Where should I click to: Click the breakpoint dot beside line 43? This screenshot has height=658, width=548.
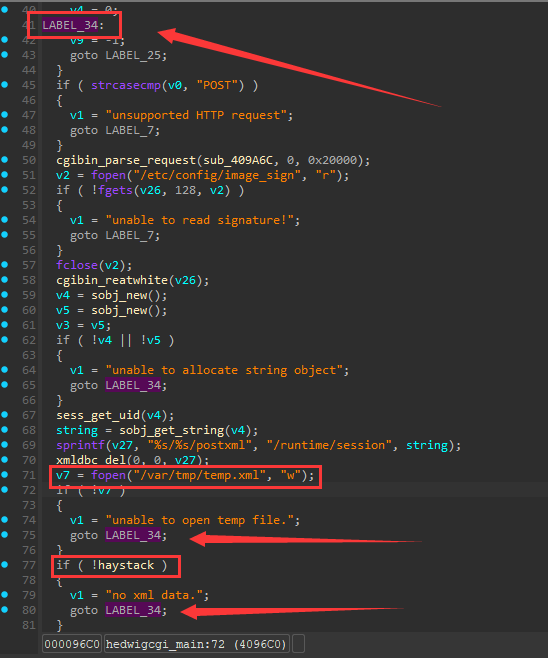[x=5, y=55]
